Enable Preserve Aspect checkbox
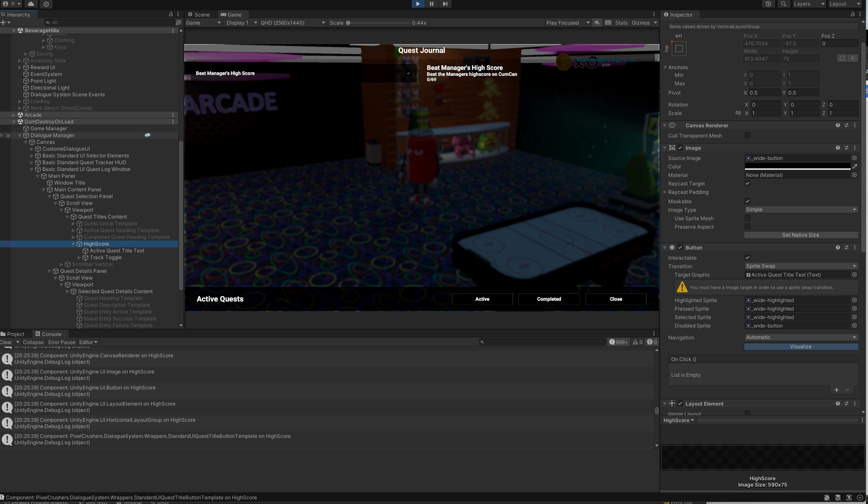 click(x=748, y=227)
